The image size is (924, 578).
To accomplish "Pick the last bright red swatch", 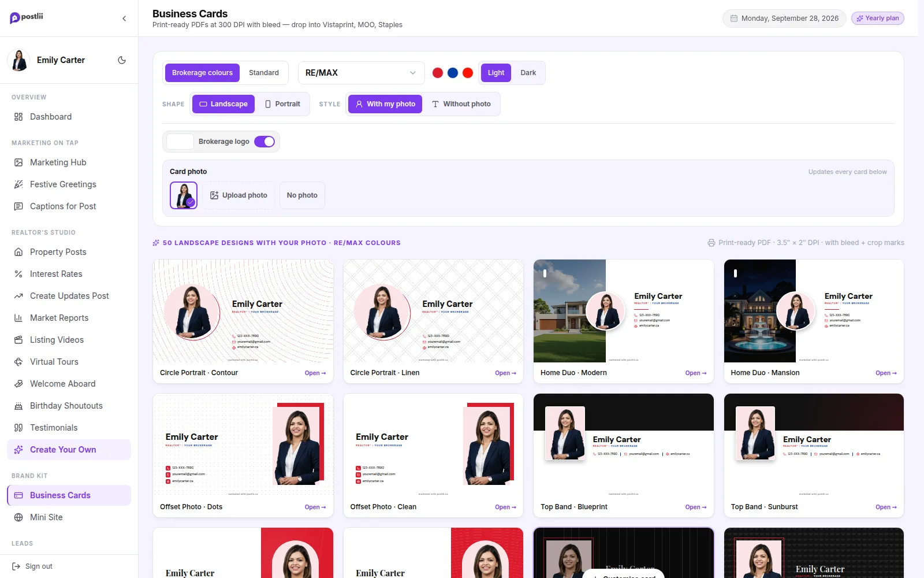I will (468, 73).
